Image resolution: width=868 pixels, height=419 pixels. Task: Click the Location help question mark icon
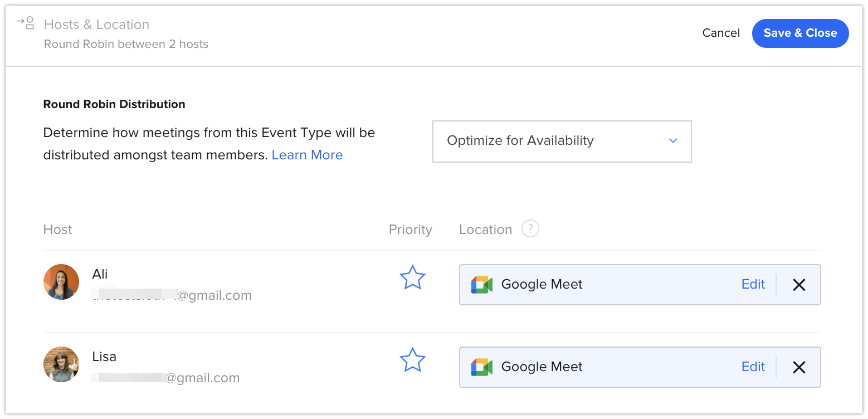[530, 229]
